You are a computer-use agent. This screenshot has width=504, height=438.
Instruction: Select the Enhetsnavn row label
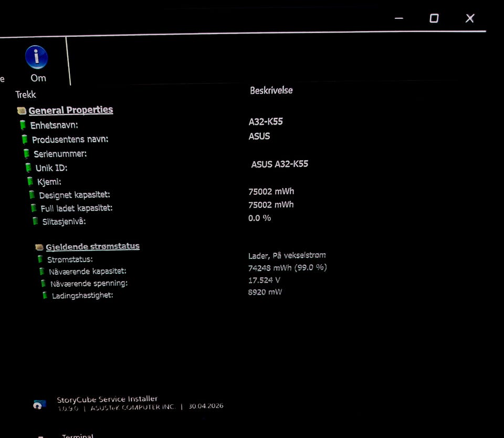point(54,125)
